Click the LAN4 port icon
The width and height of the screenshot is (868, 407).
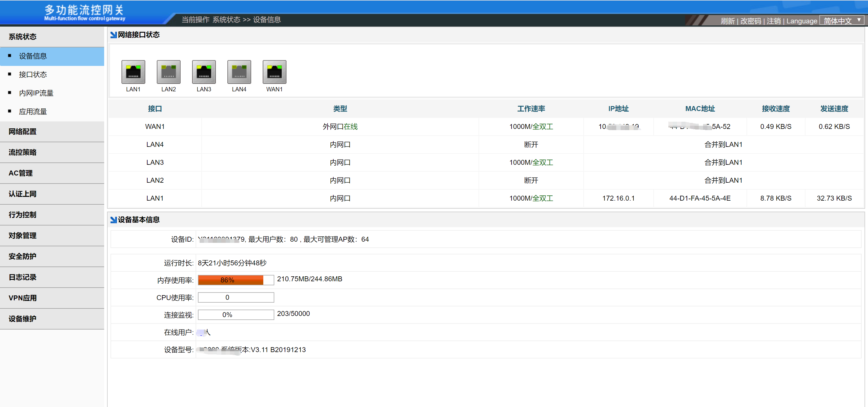tap(239, 72)
